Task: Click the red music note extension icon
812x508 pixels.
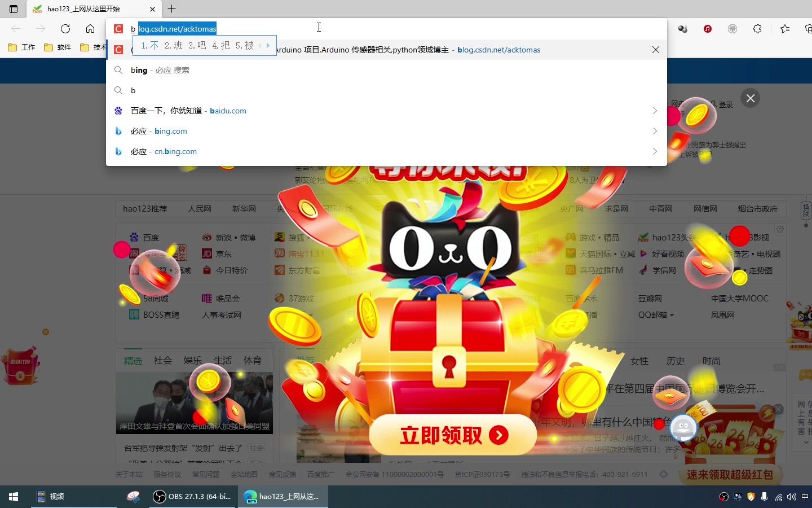Action: 708,29
